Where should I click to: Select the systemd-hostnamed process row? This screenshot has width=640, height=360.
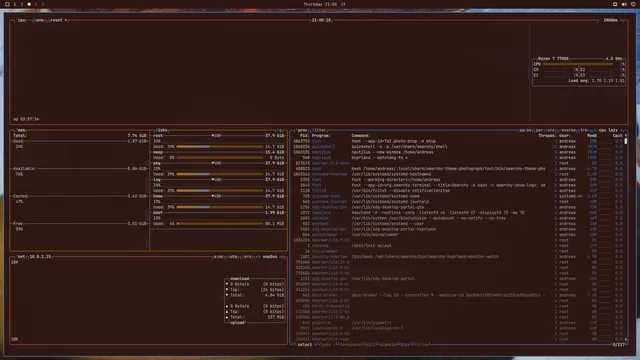458,174
